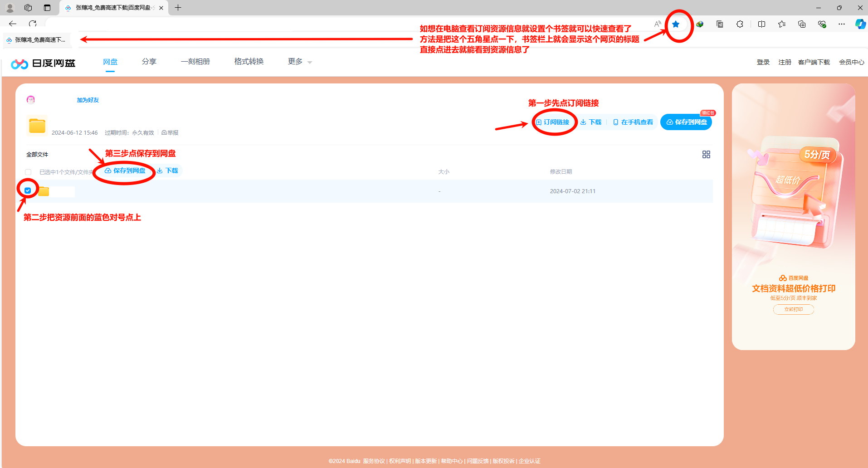Click the 订阅链接 button
The width and height of the screenshot is (868, 468).
[553, 122]
